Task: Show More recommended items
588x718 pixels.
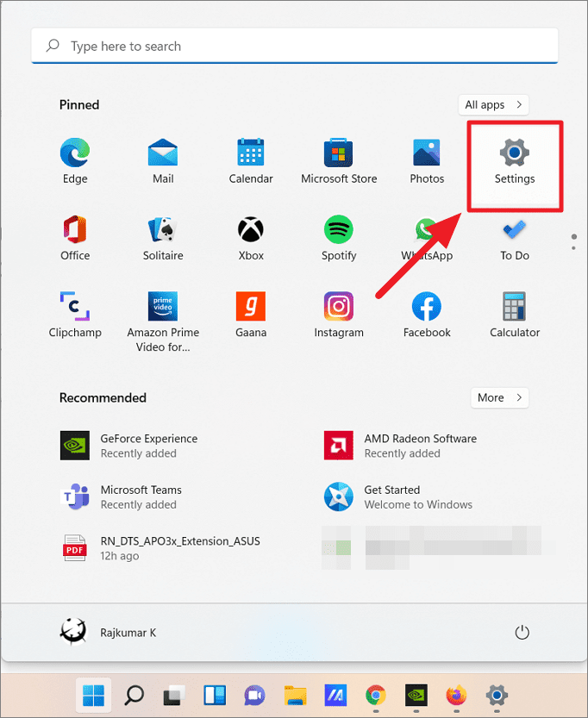Action: tap(499, 397)
